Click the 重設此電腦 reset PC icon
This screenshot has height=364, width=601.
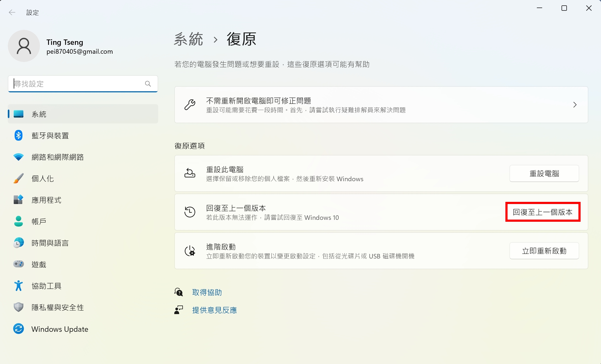[x=190, y=173]
